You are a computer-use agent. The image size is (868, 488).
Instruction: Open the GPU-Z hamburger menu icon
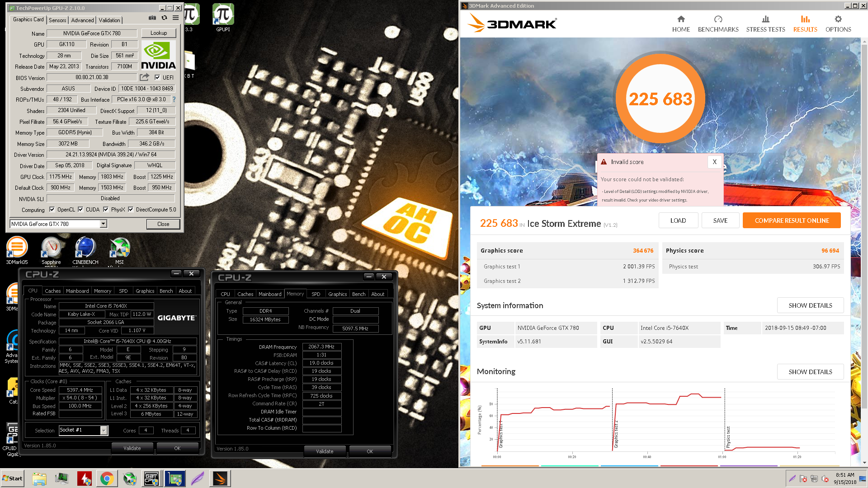click(175, 18)
